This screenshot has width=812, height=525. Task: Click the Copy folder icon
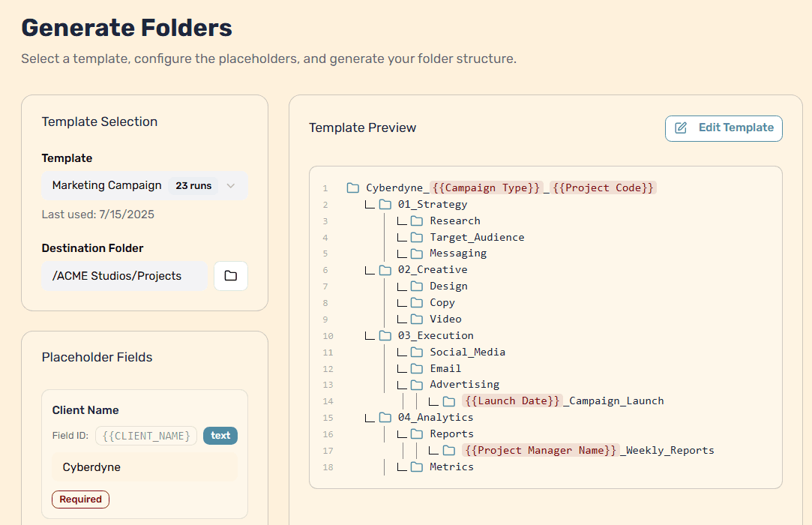417,303
